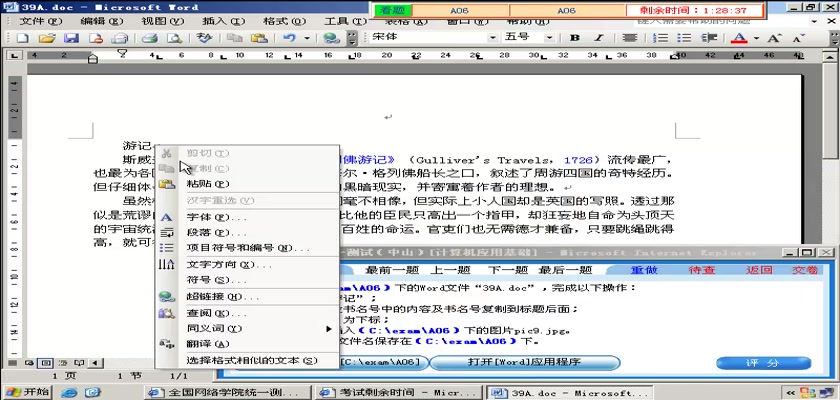Expand the formatting toolbar options chevron

834,38
